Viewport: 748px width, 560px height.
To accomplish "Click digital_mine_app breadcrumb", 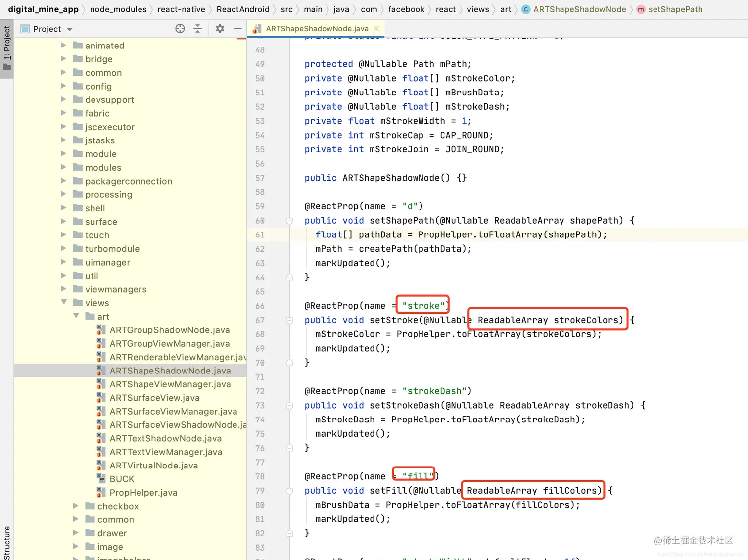I will coord(43,9).
